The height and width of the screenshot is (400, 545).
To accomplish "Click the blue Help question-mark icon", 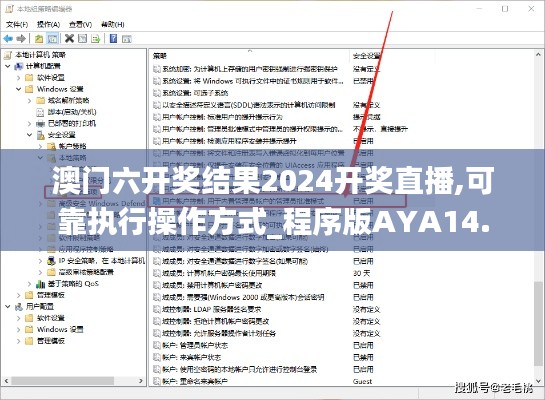I will 113,38.
